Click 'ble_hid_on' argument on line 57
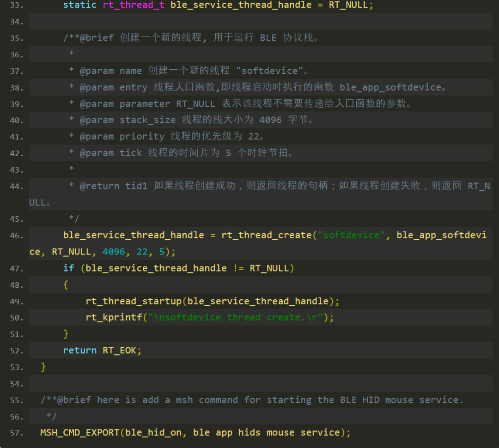This screenshot has height=448, width=499. 153,433
